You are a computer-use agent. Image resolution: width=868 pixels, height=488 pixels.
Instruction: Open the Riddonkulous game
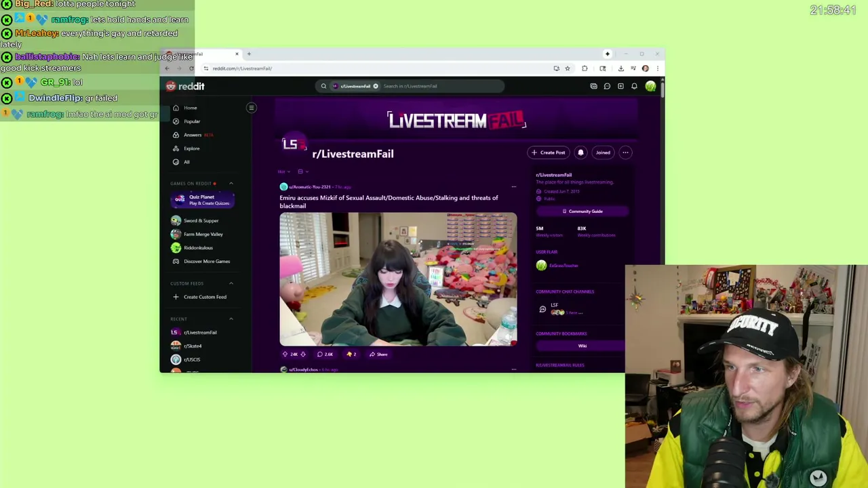(198, 247)
